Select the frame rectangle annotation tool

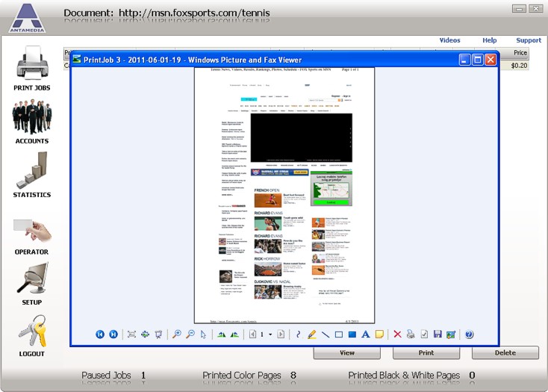(339, 335)
